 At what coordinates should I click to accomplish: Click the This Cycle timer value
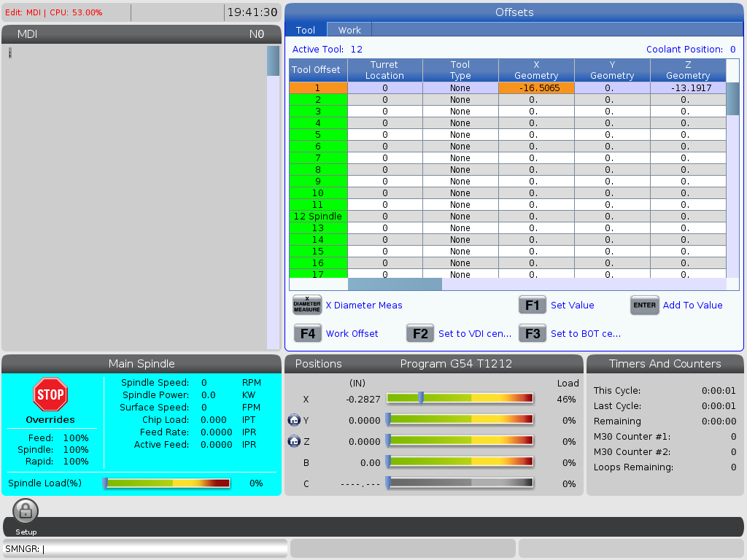pyautogui.click(x=719, y=391)
